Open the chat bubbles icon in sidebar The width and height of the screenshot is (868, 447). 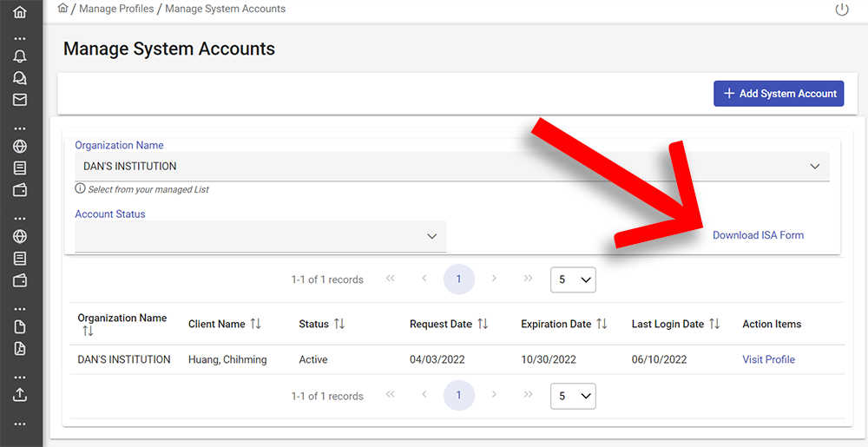20,78
